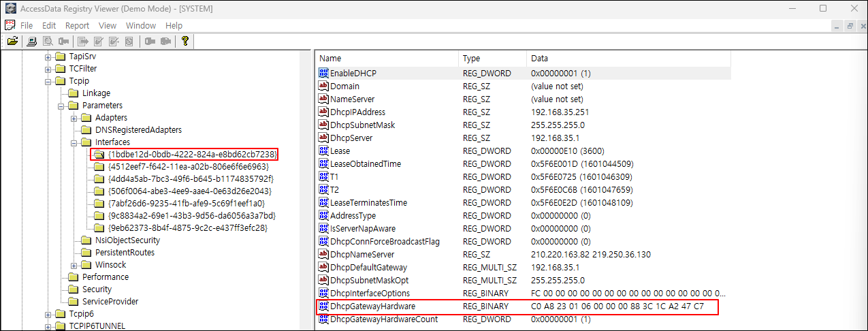
Task: Expand the Adapters tree node
Action: [x=74, y=118]
